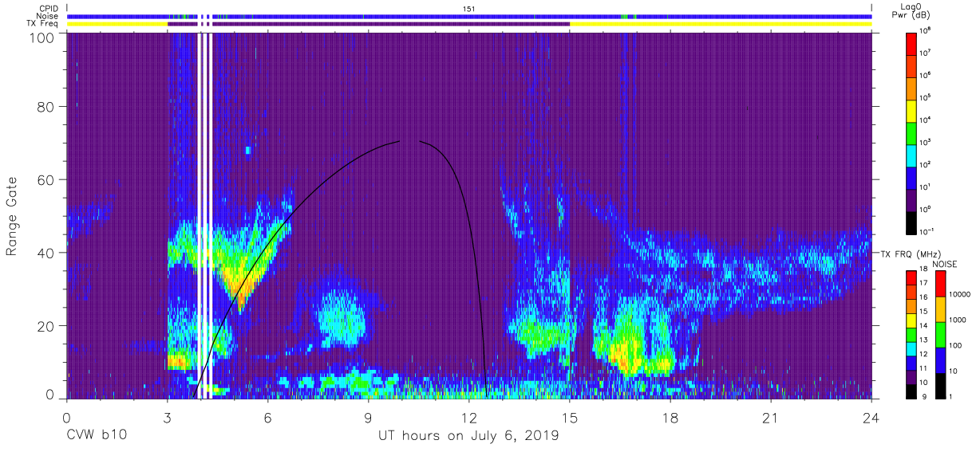Click the CVW b10 radar beam label

97,436
